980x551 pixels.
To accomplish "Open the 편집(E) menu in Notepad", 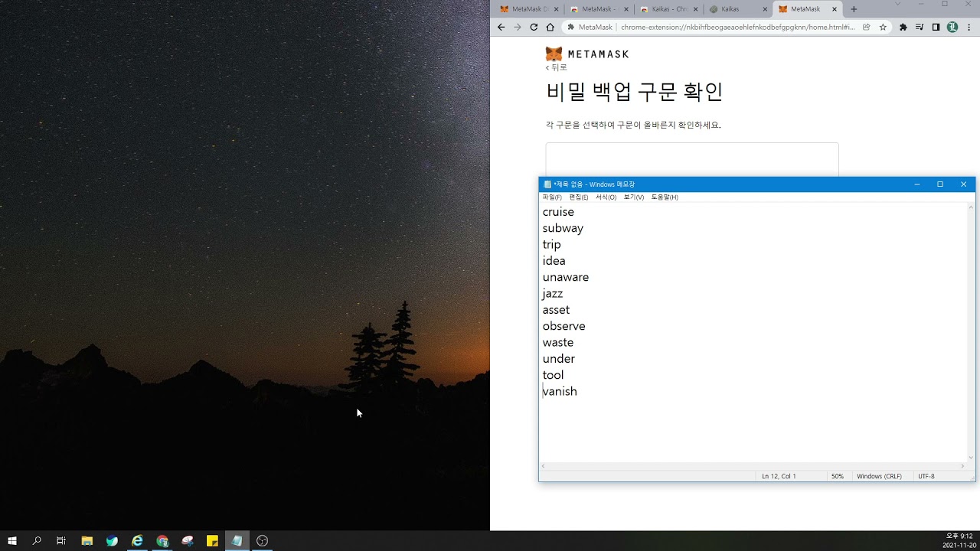I will (579, 197).
